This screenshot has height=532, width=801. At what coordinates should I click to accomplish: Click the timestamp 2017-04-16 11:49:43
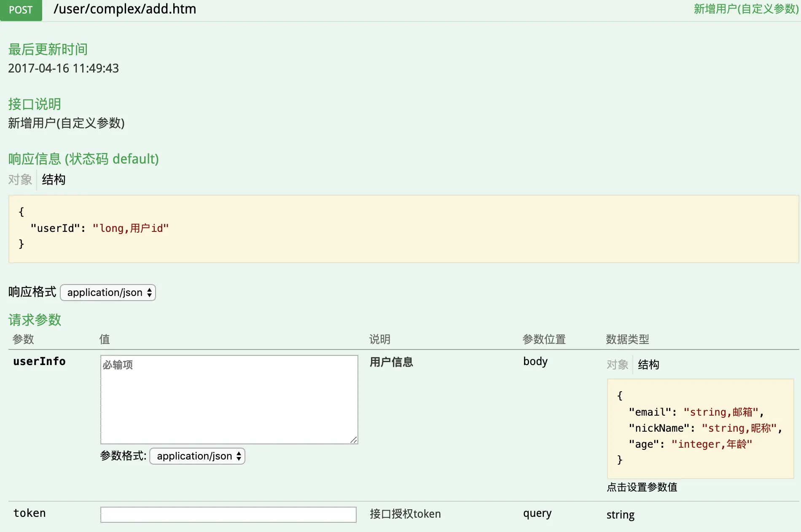[64, 68]
